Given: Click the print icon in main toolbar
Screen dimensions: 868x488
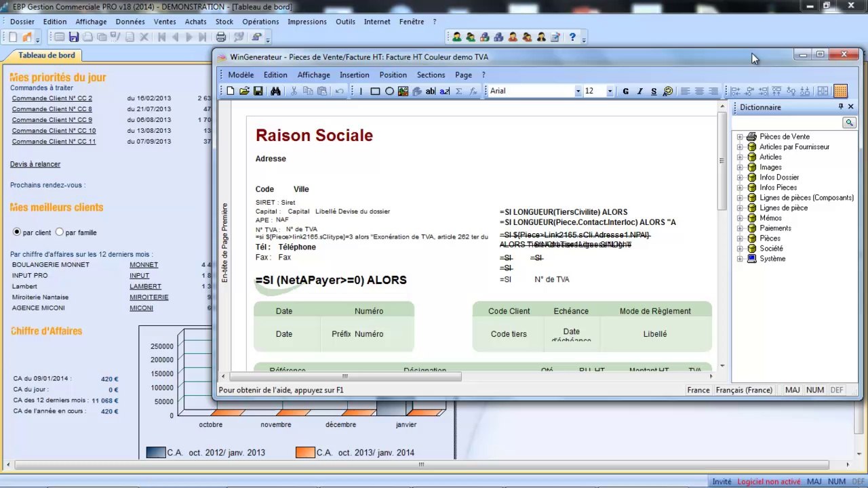Looking at the screenshot, I should (220, 37).
